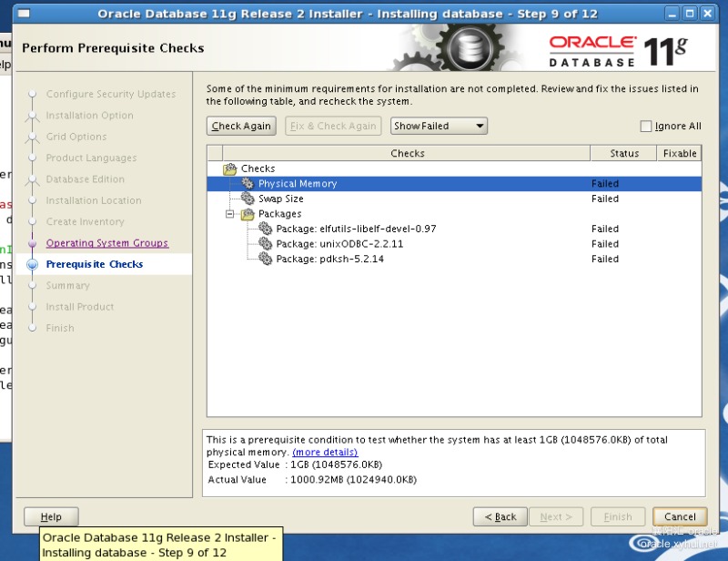Select the Install Product step
Image resolution: width=728 pixels, height=561 pixels.
coord(80,307)
